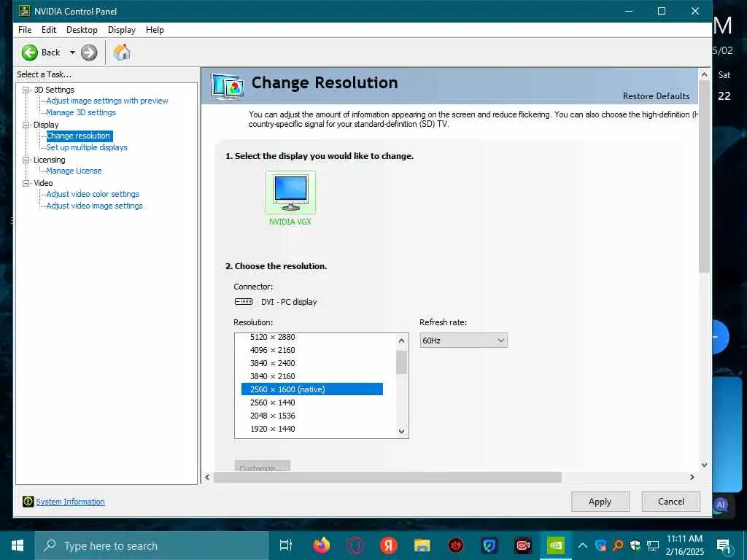
Task: Open Adjust image settings with preview
Action: [x=107, y=101]
